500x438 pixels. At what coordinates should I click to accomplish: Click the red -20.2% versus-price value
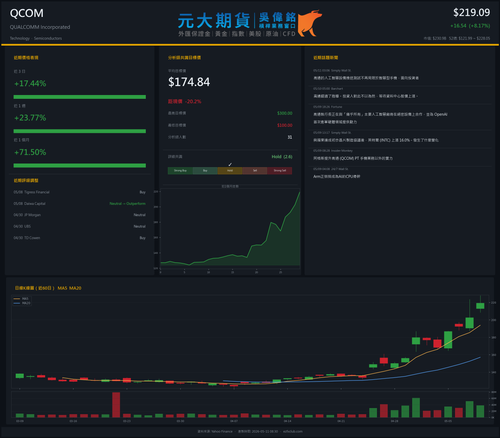(x=193, y=101)
